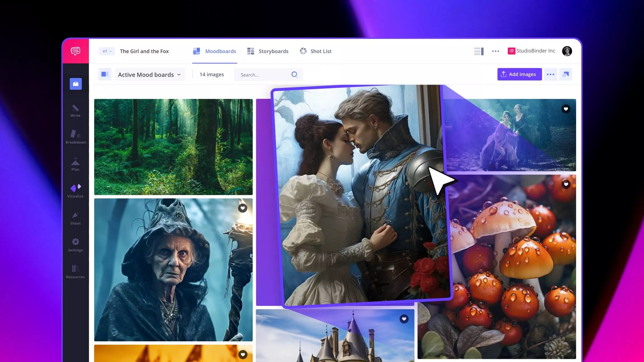Open the Settings gear in sidebar
644x362 pixels.
click(75, 245)
